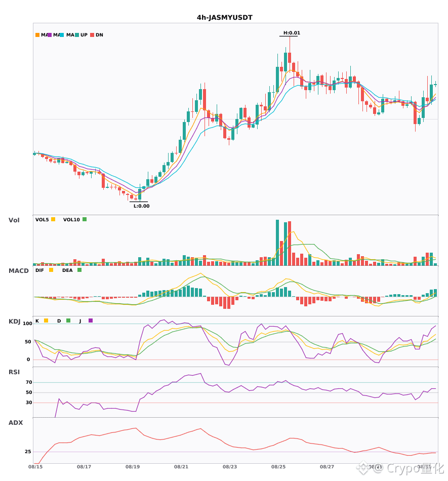
Task: Toggle the green DEA swatch
Action: coord(79,270)
